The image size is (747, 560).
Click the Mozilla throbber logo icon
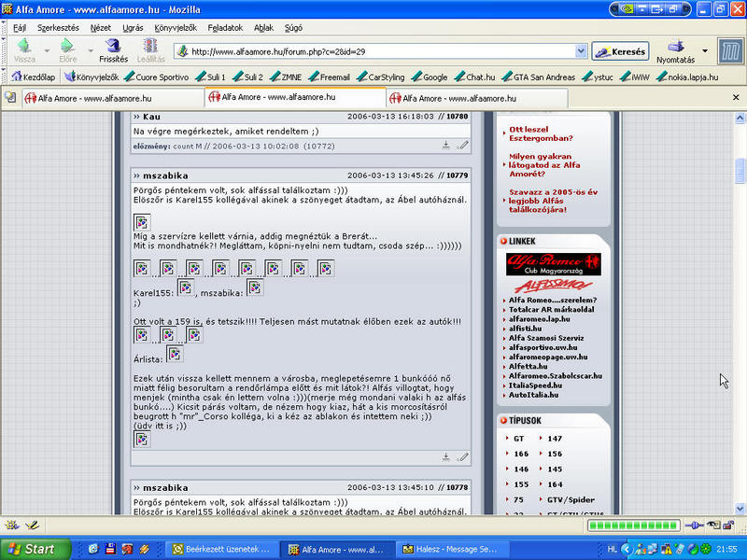pyautogui.click(x=729, y=50)
